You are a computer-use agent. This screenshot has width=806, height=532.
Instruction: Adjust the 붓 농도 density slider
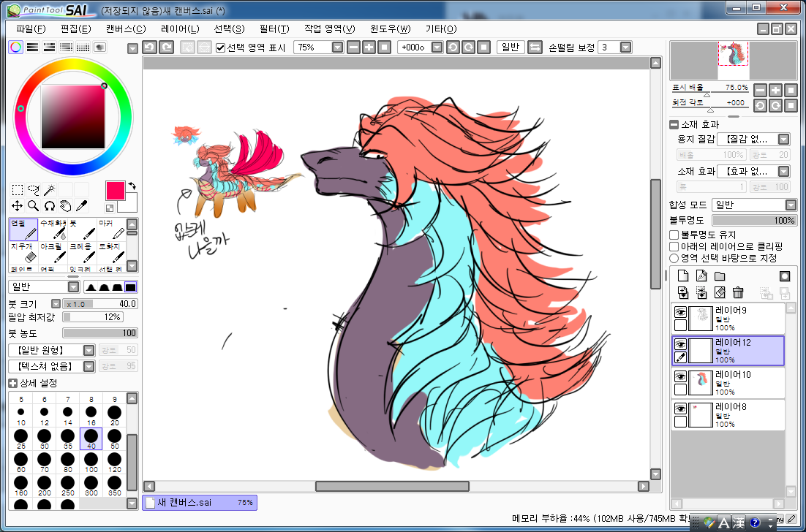tap(99, 332)
